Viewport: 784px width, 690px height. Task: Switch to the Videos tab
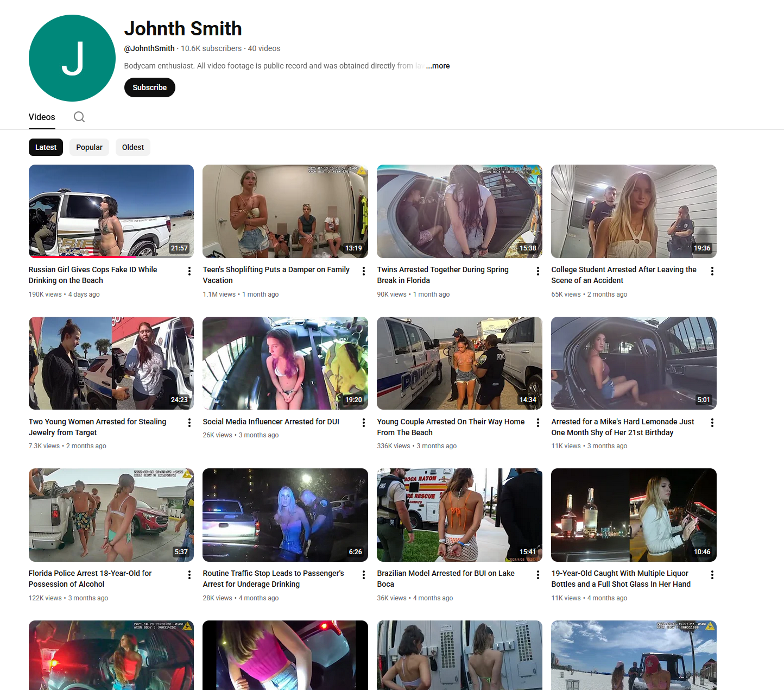(42, 117)
